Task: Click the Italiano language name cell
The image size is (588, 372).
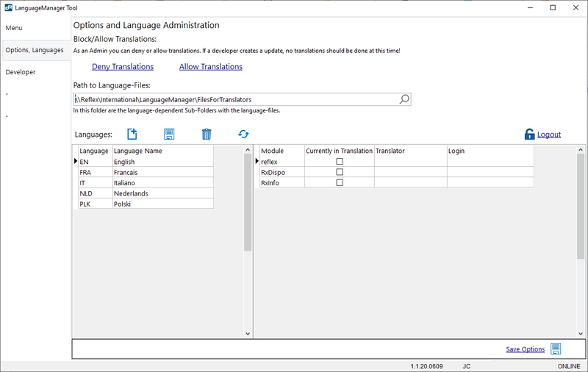Action: [x=163, y=182]
